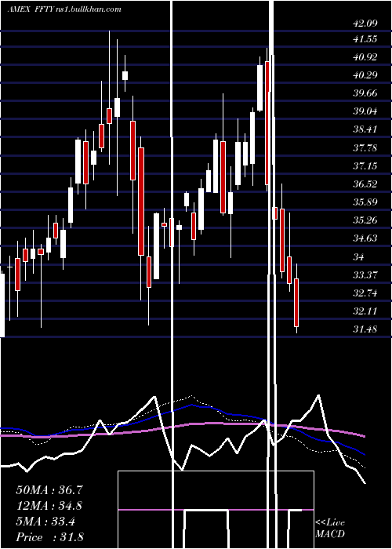Click the 5MA : 33.4 reading
Viewport: 392px width, 549px height.
click(x=45, y=522)
